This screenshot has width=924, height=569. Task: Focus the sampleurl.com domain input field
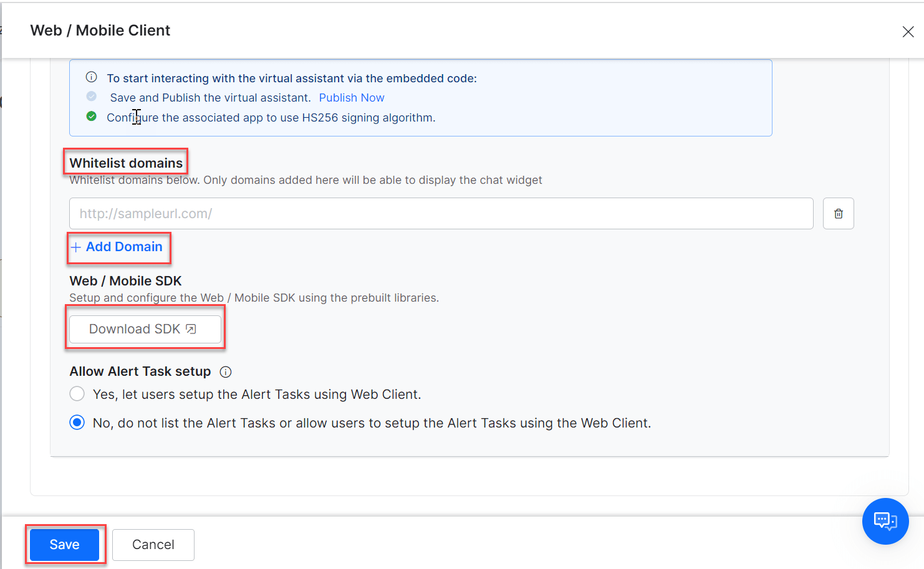click(x=441, y=214)
